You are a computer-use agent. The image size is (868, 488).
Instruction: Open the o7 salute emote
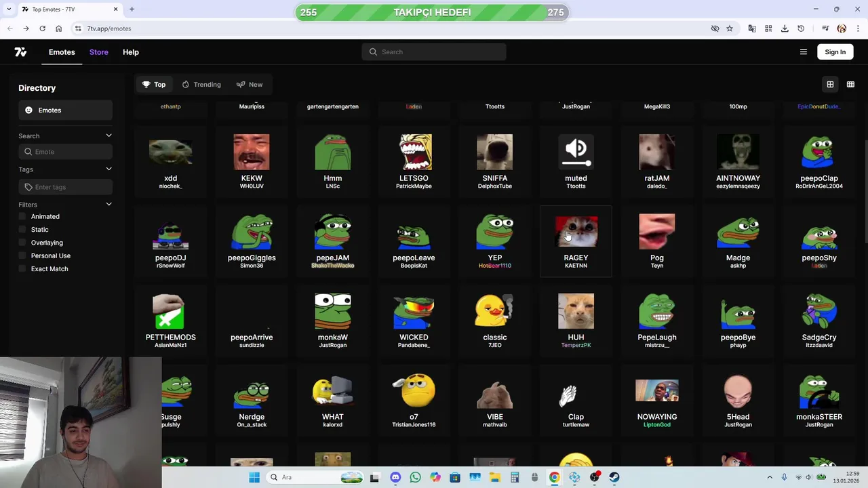(x=414, y=400)
